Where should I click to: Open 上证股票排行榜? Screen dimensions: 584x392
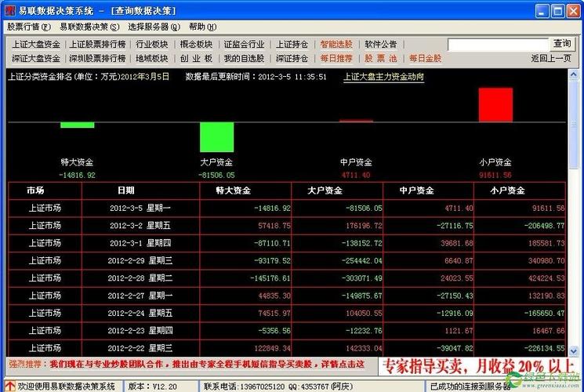click(97, 45)
